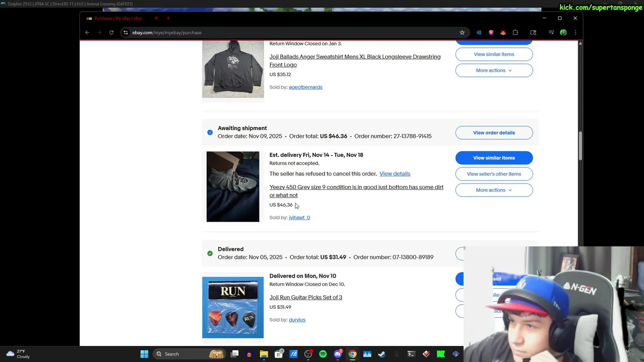This screenshot has height=362, width=644.
Task: Open the weather widget showing 27°F Cloudy
Action: [18, 354]
